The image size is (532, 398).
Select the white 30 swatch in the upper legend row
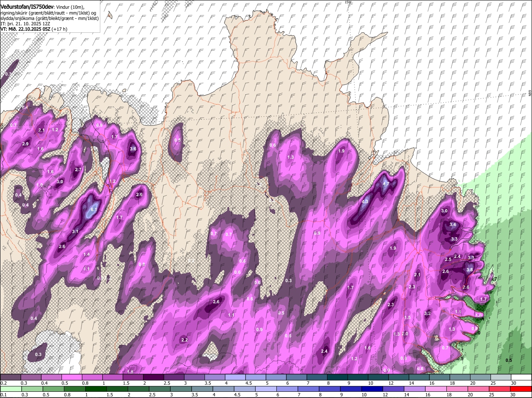(521, 377)
